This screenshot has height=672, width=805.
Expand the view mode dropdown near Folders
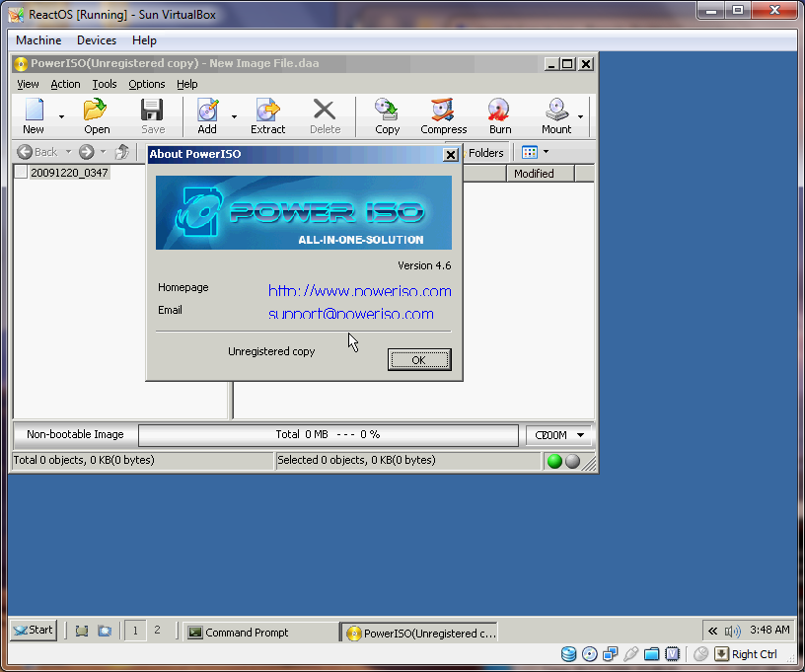click(x=546, y=153)
